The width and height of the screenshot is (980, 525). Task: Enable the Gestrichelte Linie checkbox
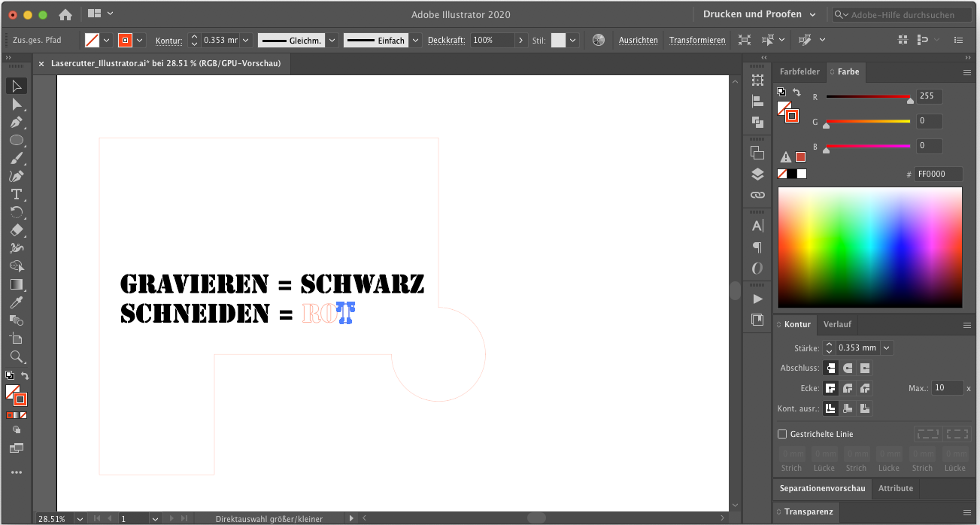coord(782,434)
